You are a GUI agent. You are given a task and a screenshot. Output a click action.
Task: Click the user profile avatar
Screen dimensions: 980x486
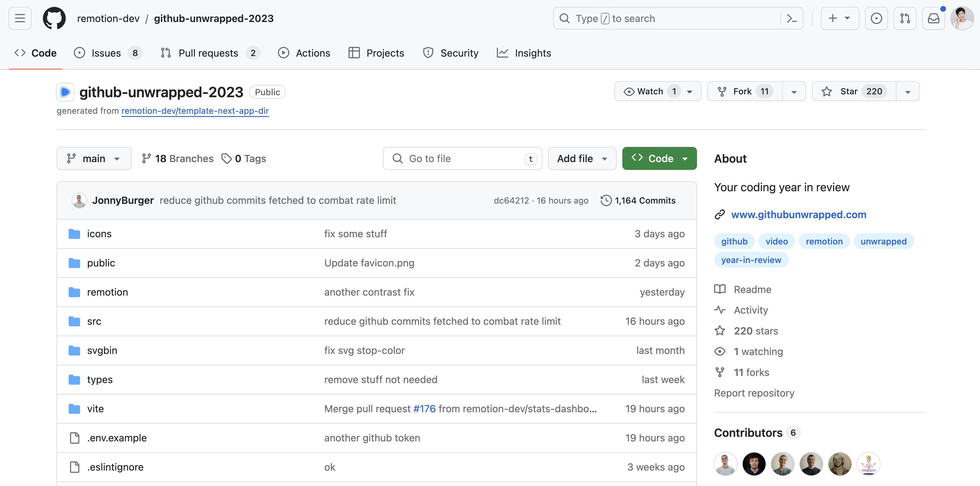[962, 18]
